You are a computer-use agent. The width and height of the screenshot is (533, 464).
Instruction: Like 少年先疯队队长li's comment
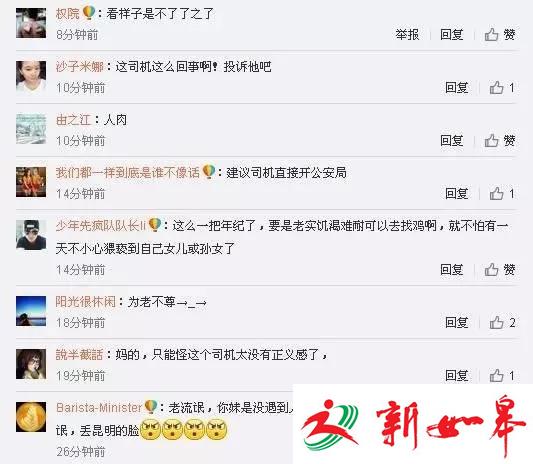click(x=499, y=270)
